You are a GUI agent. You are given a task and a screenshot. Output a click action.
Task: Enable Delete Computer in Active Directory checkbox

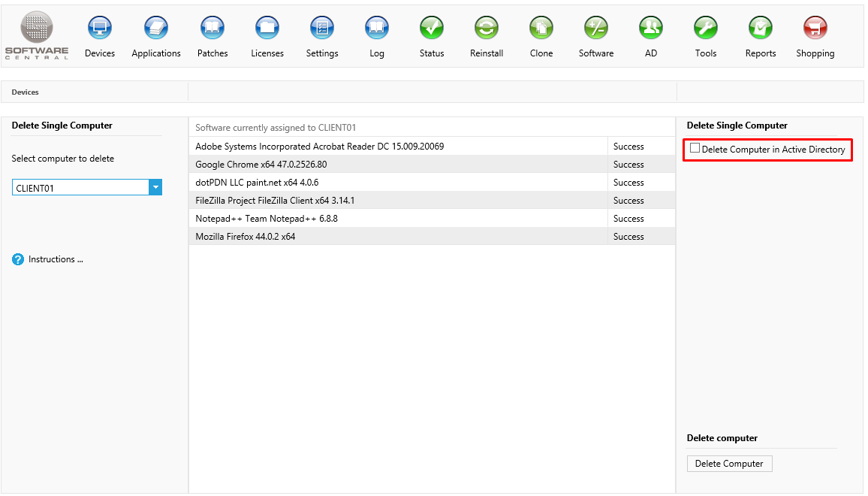695,149
